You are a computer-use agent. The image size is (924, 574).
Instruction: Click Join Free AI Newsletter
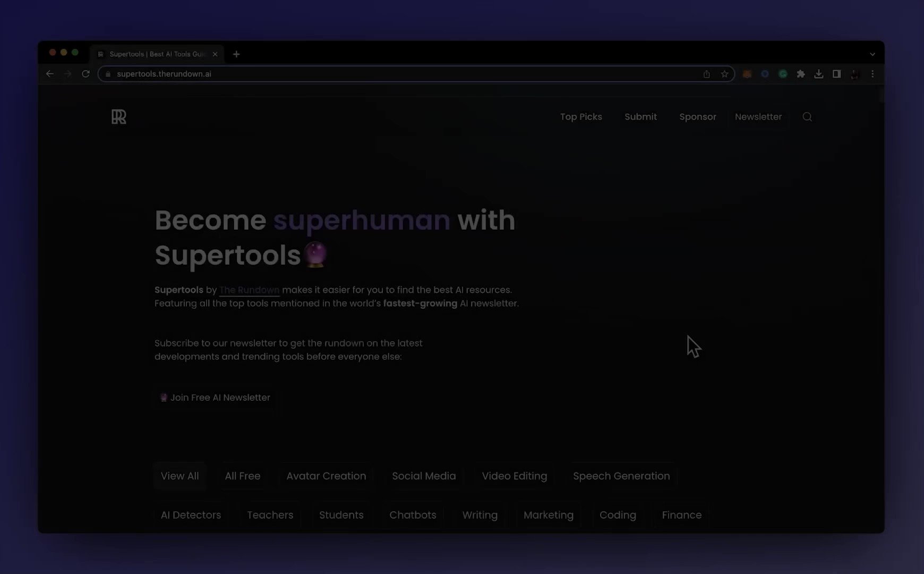215,397
